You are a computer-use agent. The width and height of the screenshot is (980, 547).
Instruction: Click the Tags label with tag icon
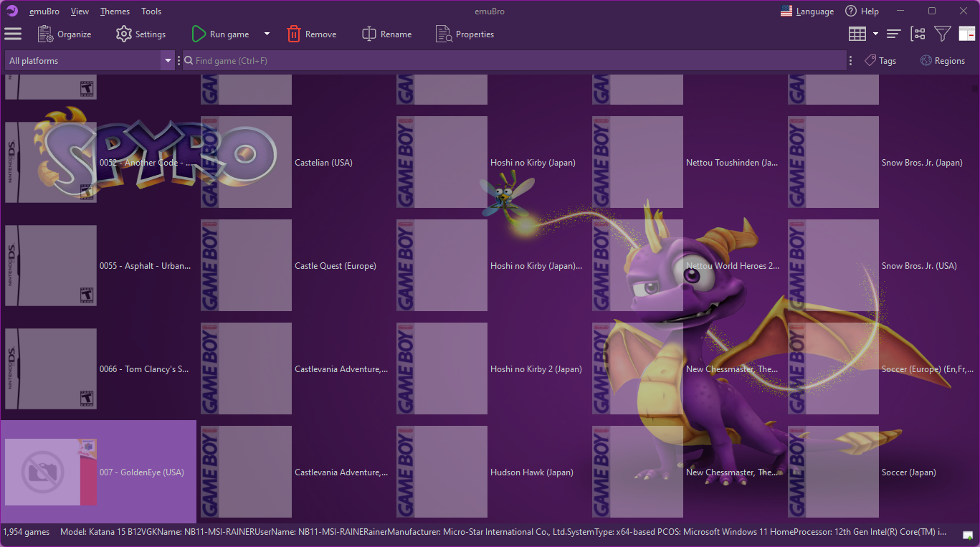(x=880, y=60)
